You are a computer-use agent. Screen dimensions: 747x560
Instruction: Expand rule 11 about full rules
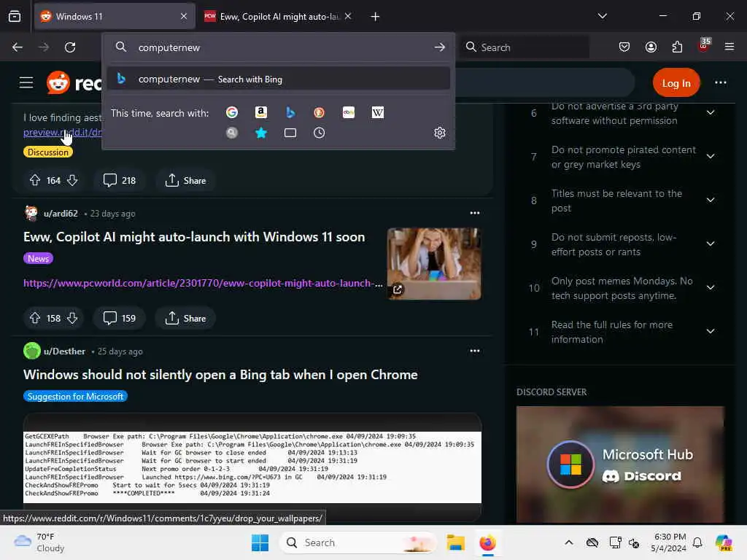pos(711,332)
